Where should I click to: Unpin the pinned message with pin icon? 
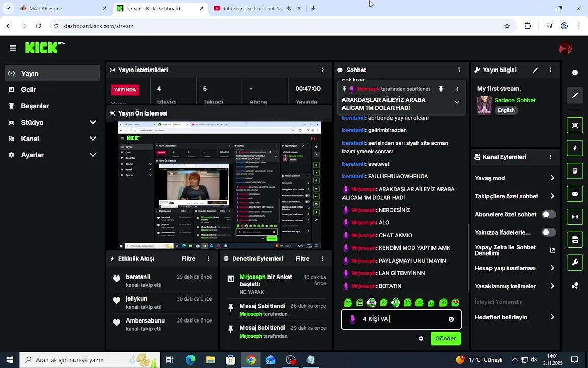[x=441, y=89]
